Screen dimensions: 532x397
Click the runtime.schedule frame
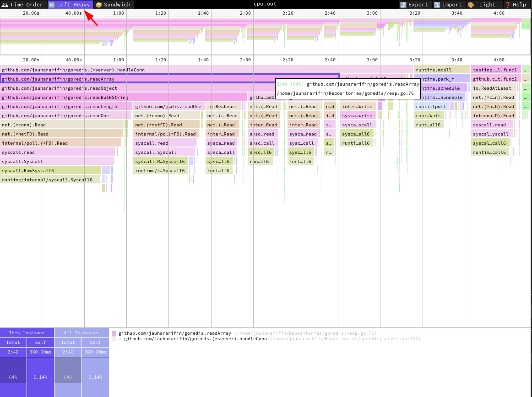coord(442,88)
